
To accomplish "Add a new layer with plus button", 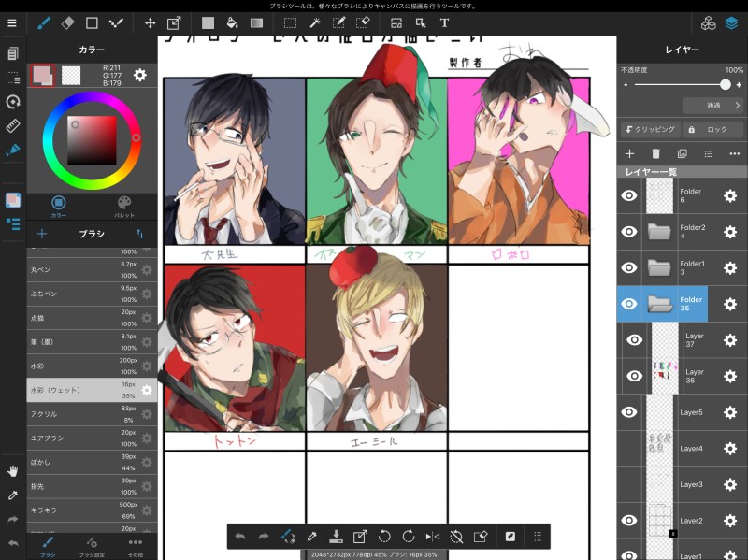I will tap(629, 153).
